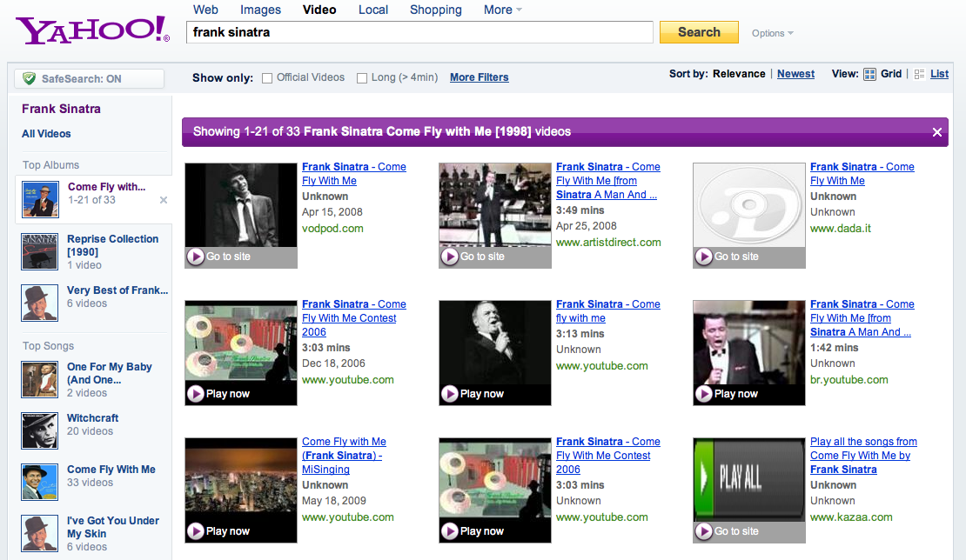The height and width of the screenshot is (560, 966).
Task: Switch to the Web search tab
Action: tap(205, 10)
